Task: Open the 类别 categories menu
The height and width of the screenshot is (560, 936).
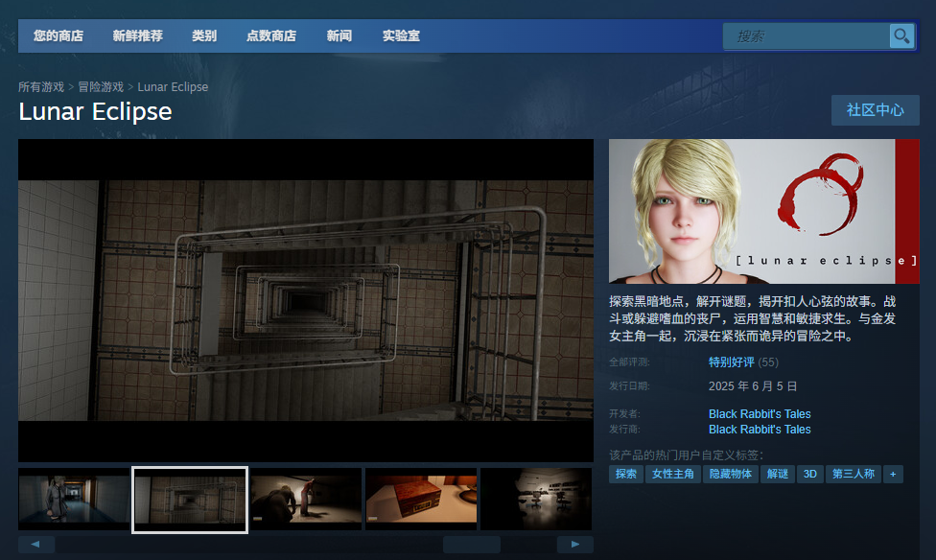Action: [204, 36]
